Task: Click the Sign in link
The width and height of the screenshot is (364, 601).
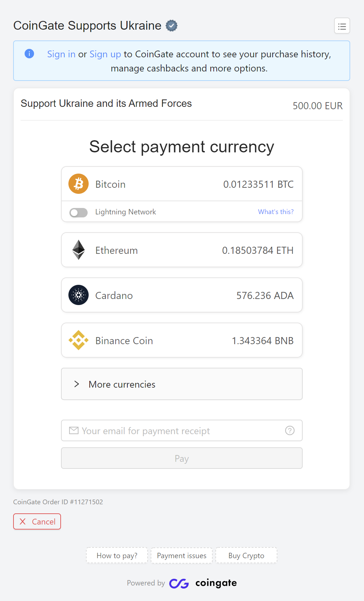Action: pos(61,54)
